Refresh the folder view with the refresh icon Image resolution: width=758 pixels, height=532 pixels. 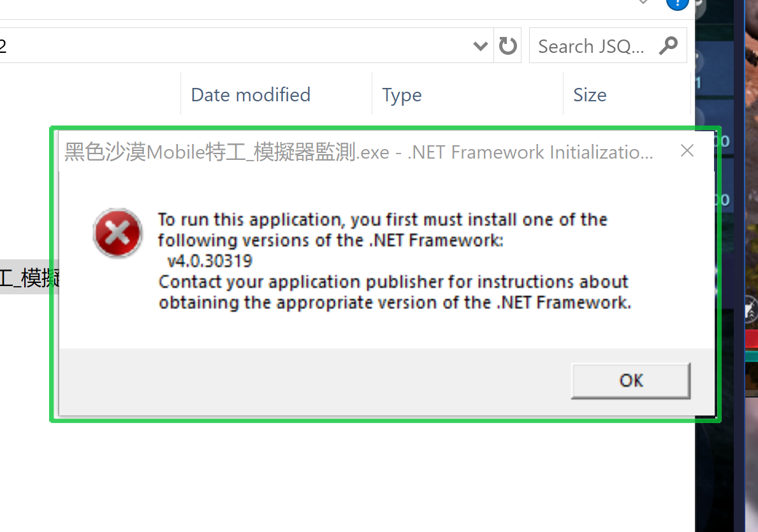pyautogui.click(x=507, y=45)
